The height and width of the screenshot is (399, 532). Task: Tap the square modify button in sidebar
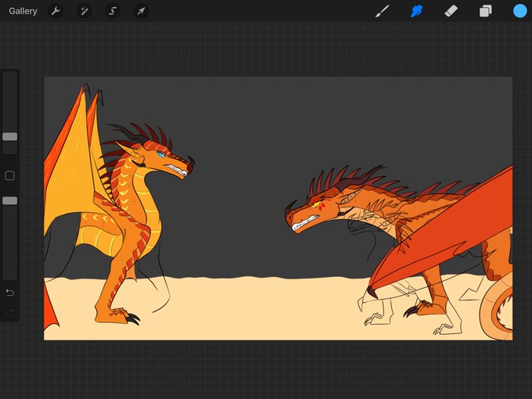10,175
